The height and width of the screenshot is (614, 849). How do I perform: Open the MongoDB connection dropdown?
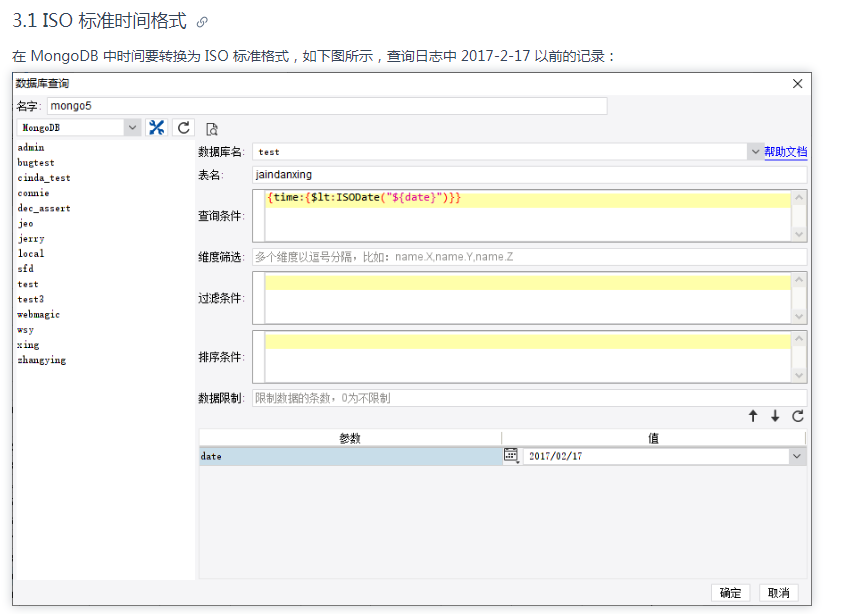click(133, 127)
